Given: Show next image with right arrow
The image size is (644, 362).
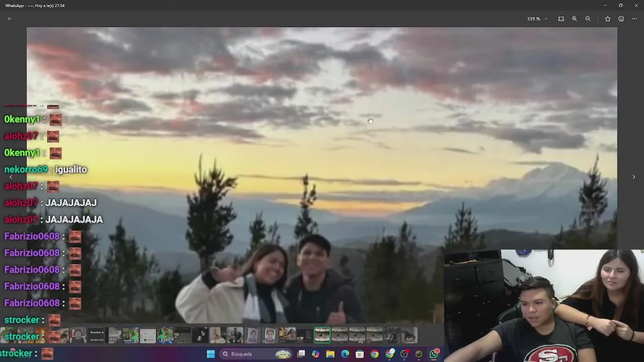Looking at the screenshot, I should point(633,177).
